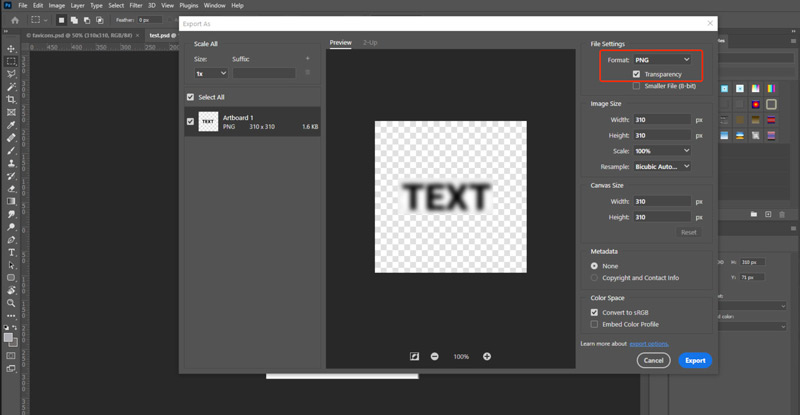Select the Clone Stamp tool
800x415 pixels.
[11, 163]
